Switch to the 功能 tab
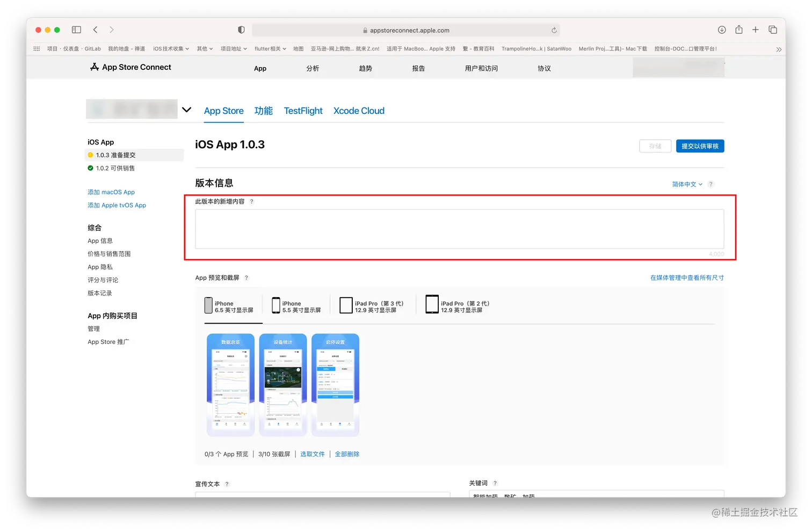This screenshot has width=812, height=532. 263,111
